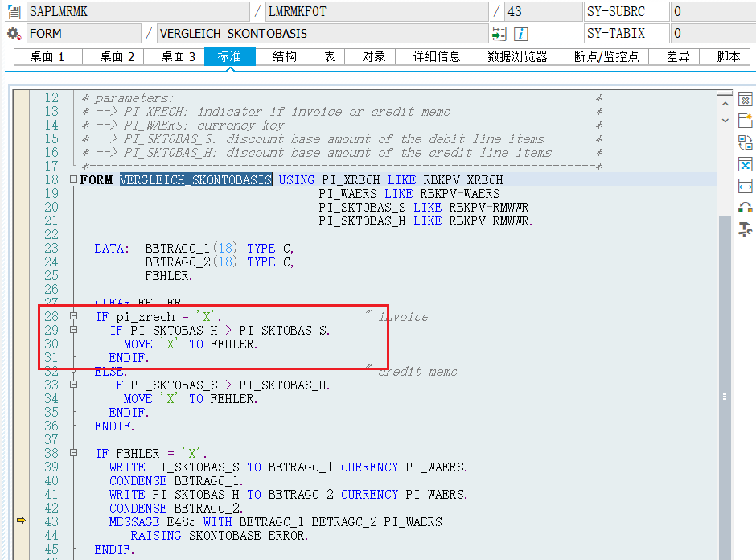Click RBKPV-WAERS on line 19
This screenshot has height=560, width=756.
[460, 194]
